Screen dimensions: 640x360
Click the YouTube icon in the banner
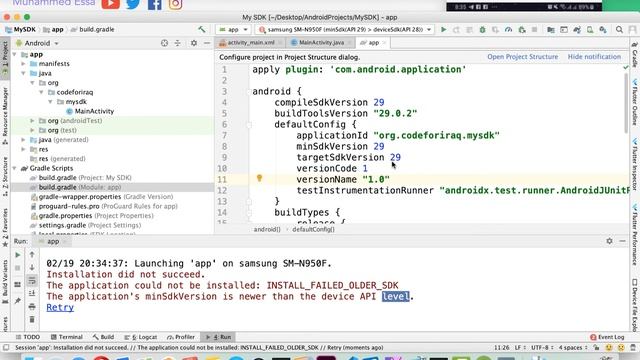coord(111,4)
